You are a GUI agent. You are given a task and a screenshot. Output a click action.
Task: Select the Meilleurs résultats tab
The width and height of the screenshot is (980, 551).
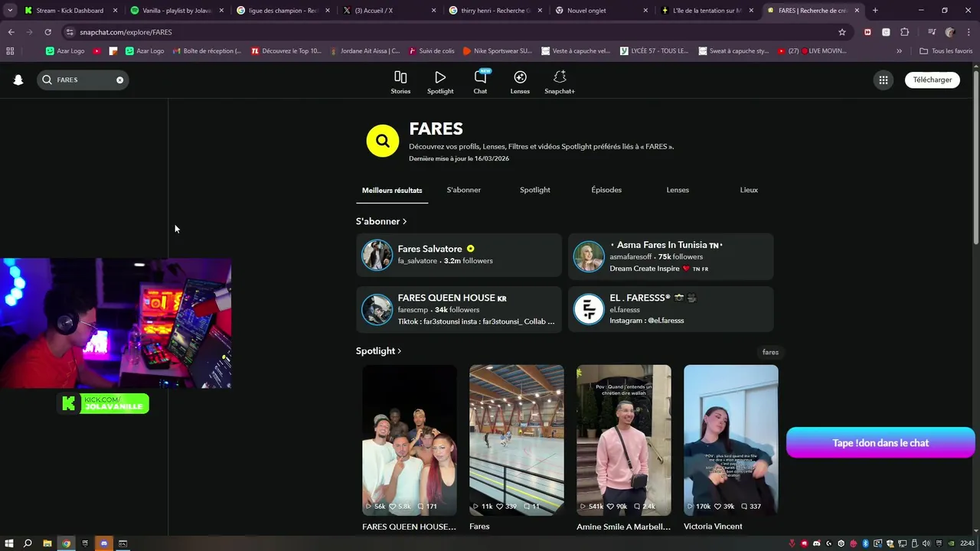pyautogui.click(x=392, y=190)
